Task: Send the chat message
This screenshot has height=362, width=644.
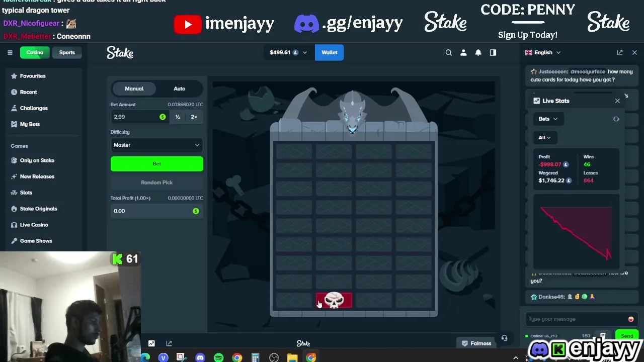Action: point(627,336)
